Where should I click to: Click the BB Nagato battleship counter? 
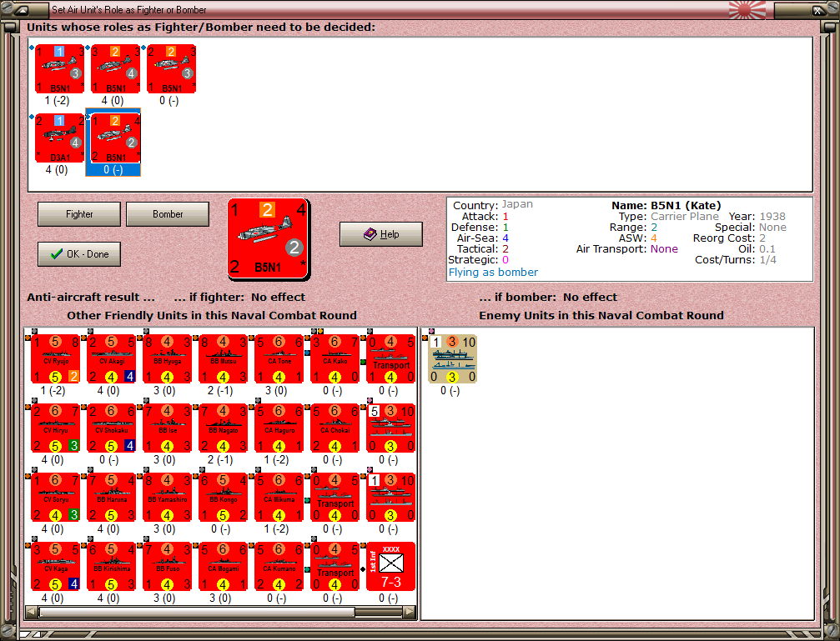(224, 428)
